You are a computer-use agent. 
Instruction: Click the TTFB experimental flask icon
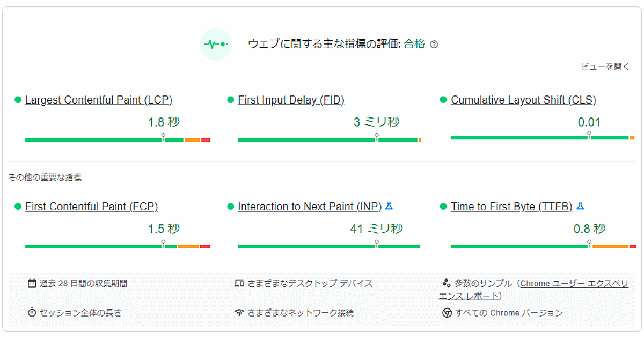click(580, 206)
